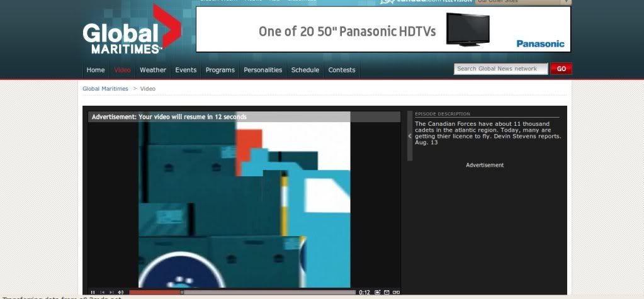Mute the video player volume
Image resolution: width=644 pixels, height=299 pixels.
121,293
